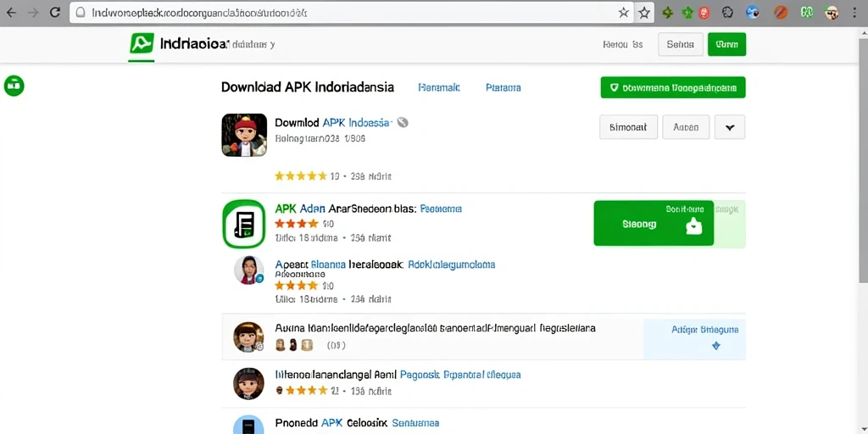
Task: Open the browser three-dot menu
Action: pyautogui.click(x=854, y=13)
